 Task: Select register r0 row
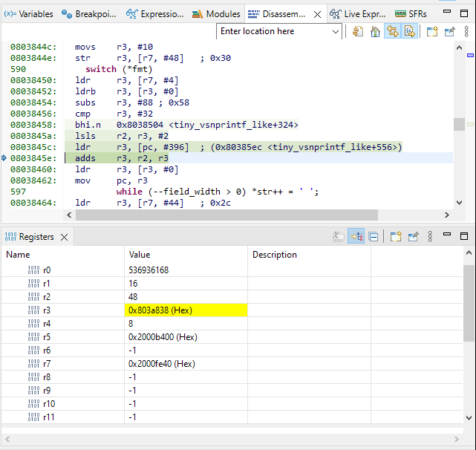point(232,270)
